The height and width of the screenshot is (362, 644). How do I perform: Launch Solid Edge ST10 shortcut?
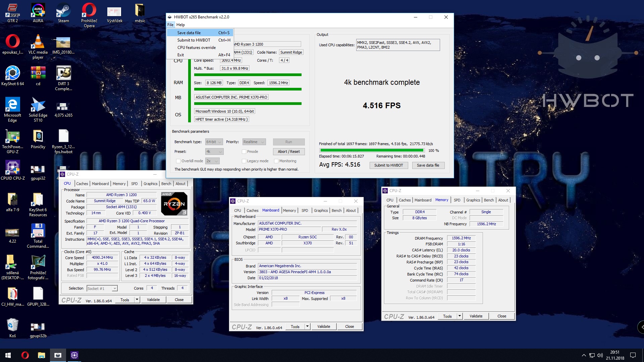click(38, 110)
